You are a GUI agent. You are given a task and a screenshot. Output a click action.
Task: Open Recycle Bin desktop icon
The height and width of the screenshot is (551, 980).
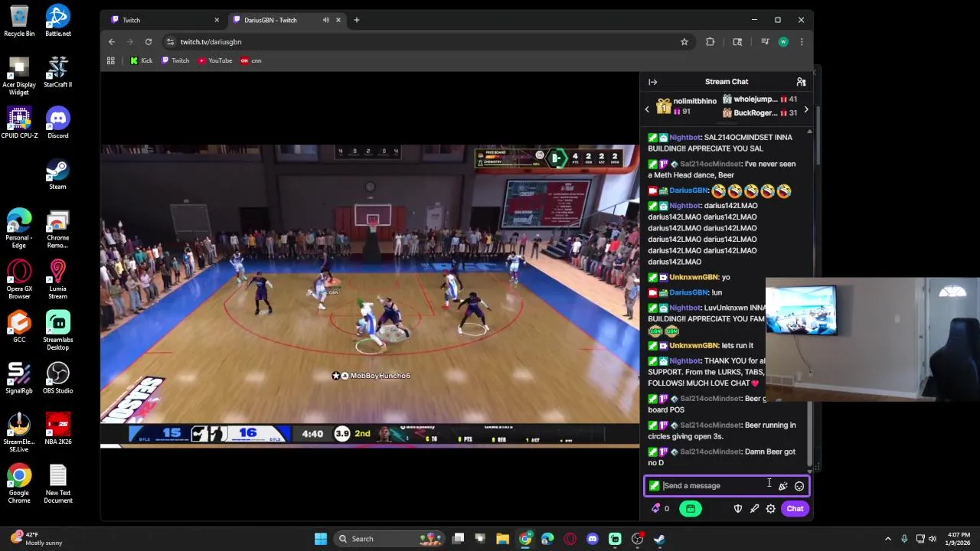tap(19, 21)
